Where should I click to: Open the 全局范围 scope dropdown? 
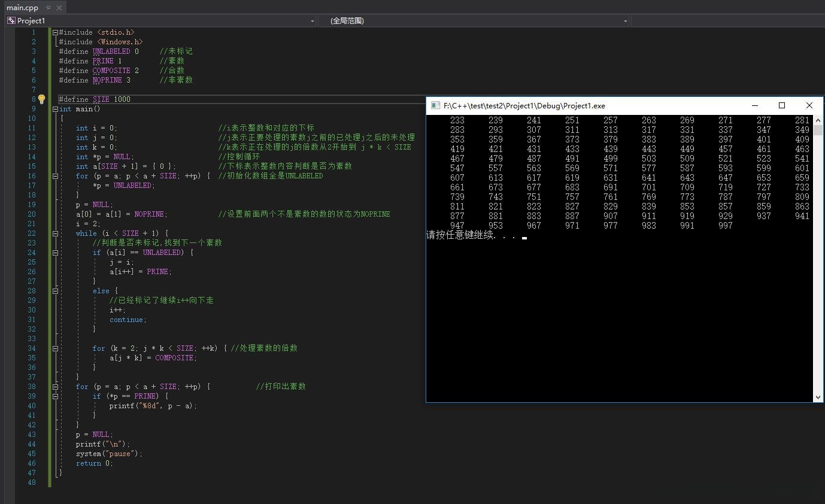point(625,21)
